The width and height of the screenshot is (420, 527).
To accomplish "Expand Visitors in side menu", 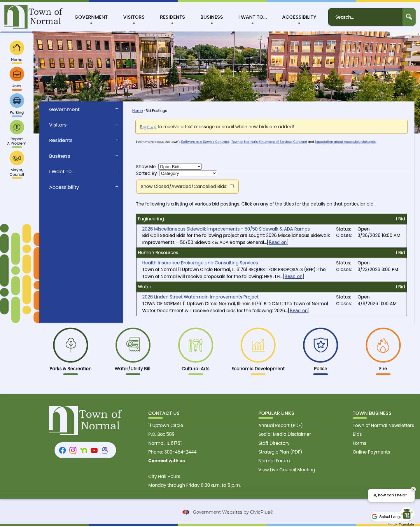I will [x=117, y=124].
